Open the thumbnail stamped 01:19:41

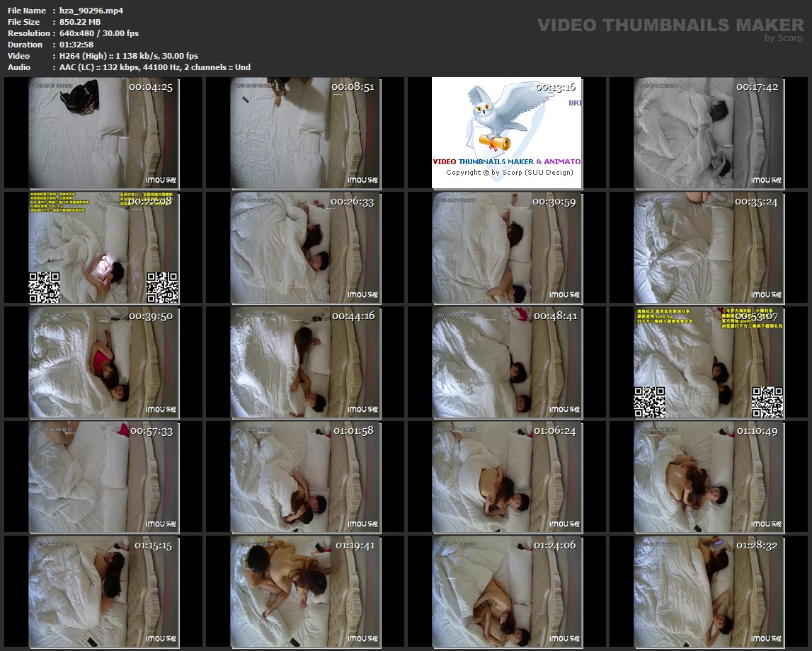tap(305, 592)
